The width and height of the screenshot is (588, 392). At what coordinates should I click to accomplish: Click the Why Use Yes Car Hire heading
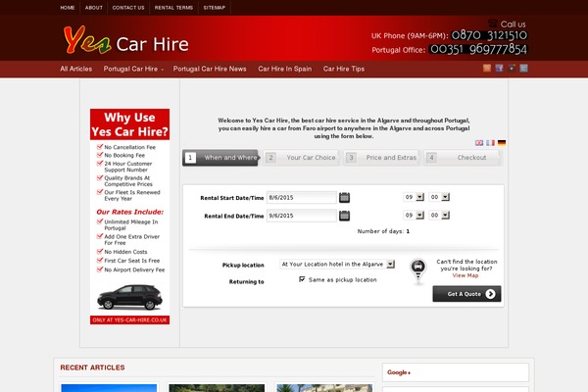click(129, 124)
